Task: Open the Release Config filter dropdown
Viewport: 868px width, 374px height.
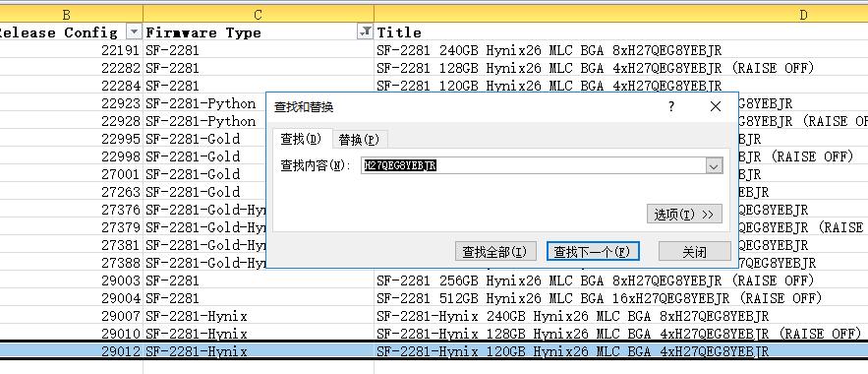Action: (134, 32)
